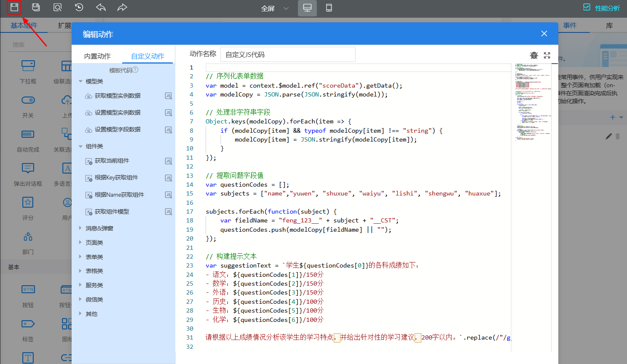Click the bug debug icon above editor
The image size is (627, 364).
coord(534,55)
